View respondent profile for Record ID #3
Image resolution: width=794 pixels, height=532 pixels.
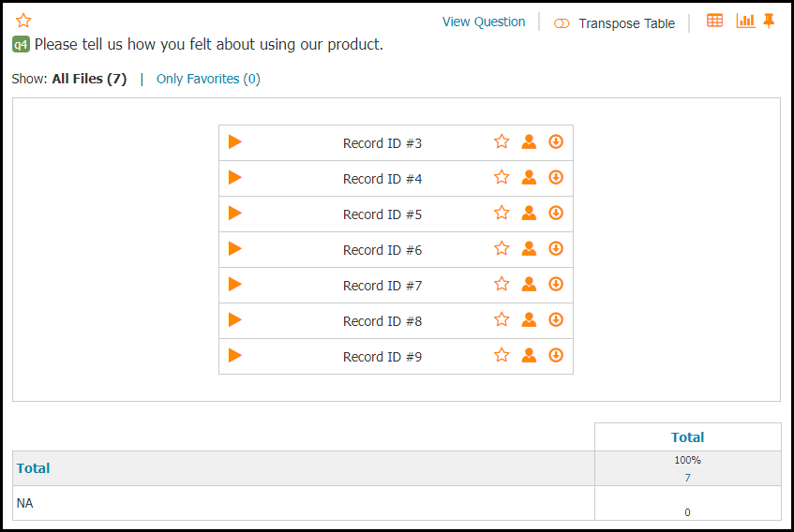529,141
